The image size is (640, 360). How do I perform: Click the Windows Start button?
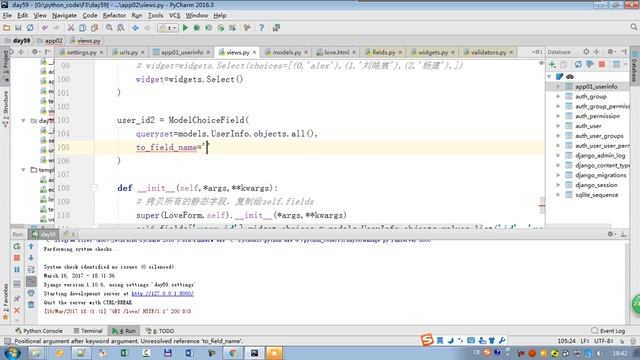click(11, 353)
